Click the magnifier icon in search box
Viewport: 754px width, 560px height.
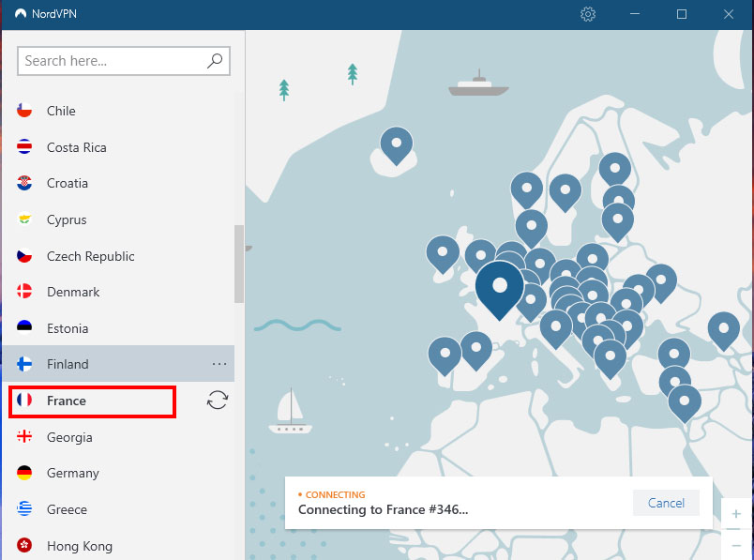(215, 61)
